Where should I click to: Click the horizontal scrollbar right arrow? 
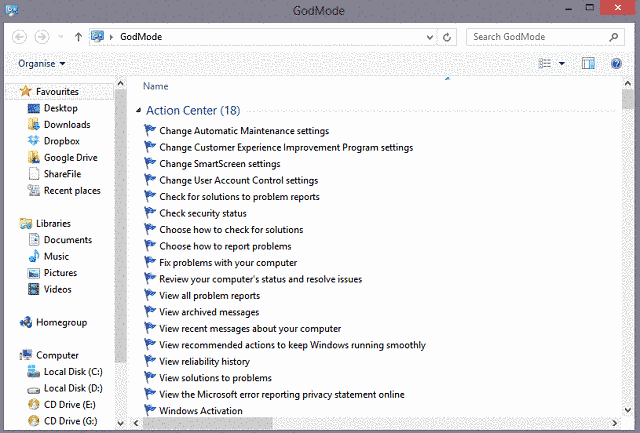614,423
